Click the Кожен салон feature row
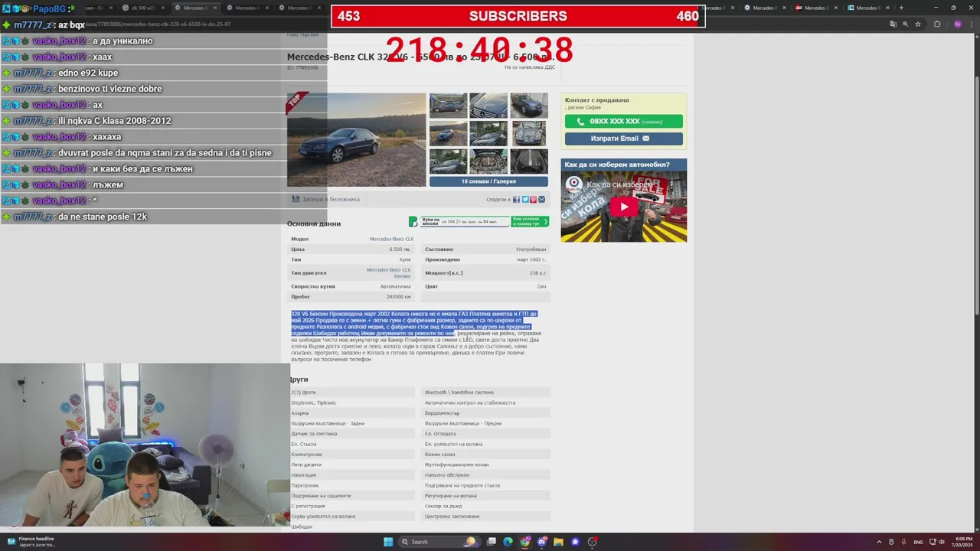The width and height of the screenshot is (980, 551). [486, 455]
